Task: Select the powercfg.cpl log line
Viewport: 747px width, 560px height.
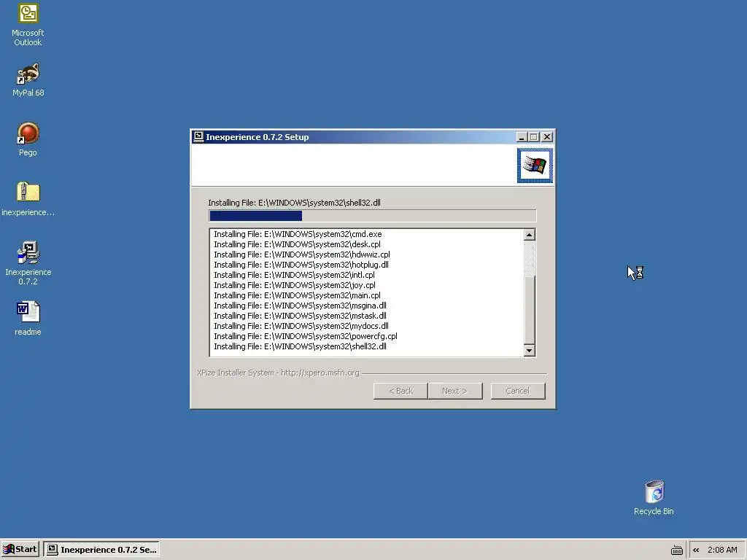Action: [306, 336]
